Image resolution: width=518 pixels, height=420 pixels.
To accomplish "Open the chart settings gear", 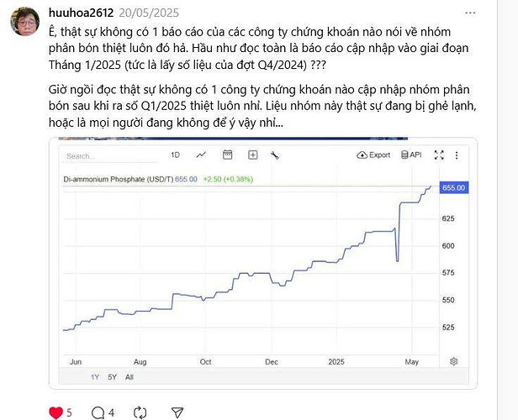I will tap(454, 361).
